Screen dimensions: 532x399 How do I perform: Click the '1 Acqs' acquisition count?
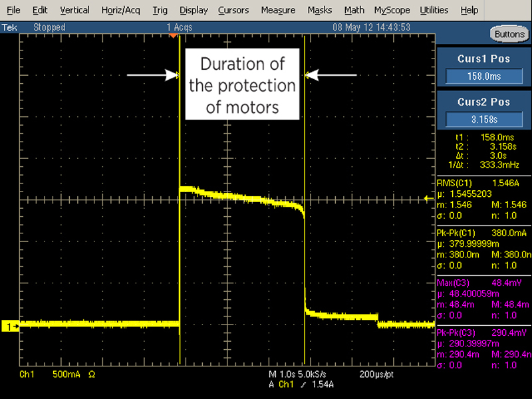coord(180,27)
